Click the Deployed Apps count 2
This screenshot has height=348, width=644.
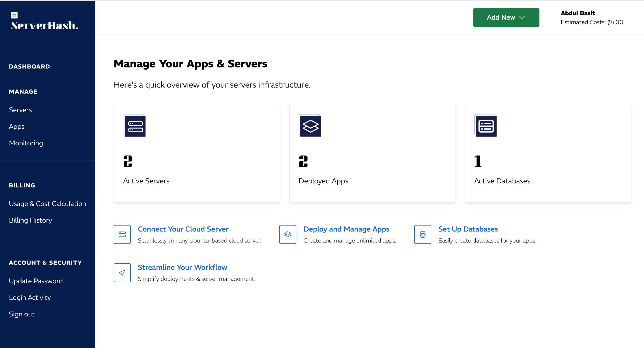pos(303,161)
